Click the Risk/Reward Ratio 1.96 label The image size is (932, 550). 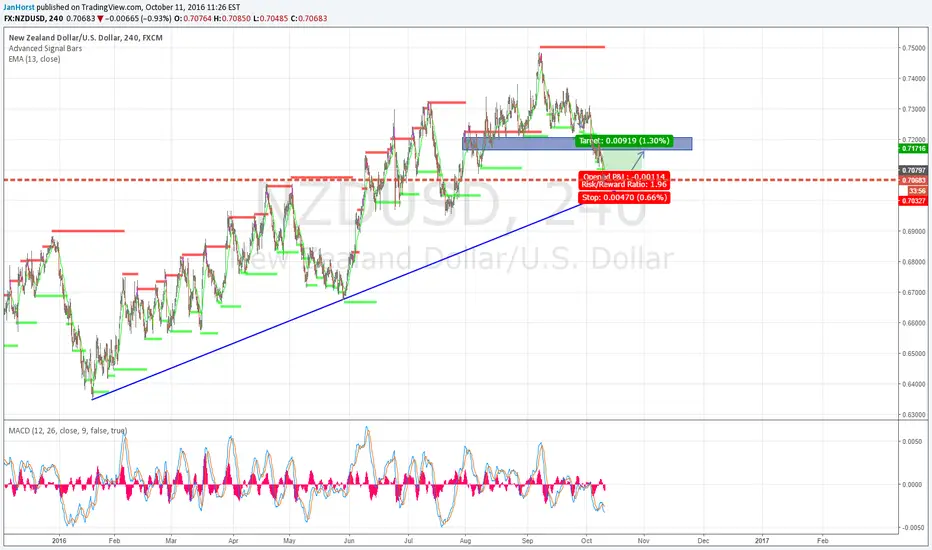coord(624,184)
